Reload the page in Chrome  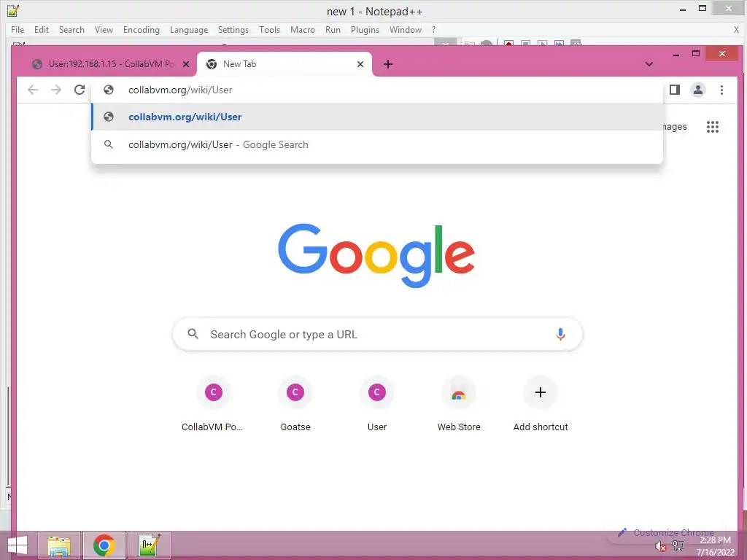[x=80, y=90]
